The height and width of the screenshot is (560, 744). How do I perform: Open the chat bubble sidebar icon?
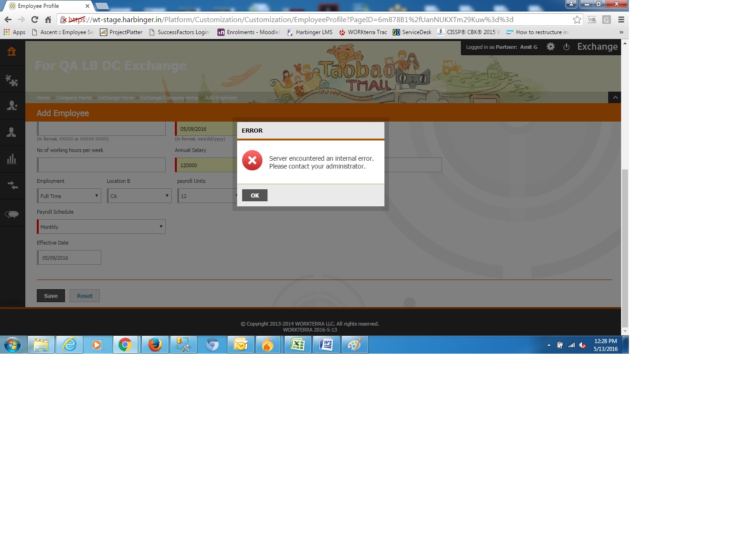[x=12, y=214]
